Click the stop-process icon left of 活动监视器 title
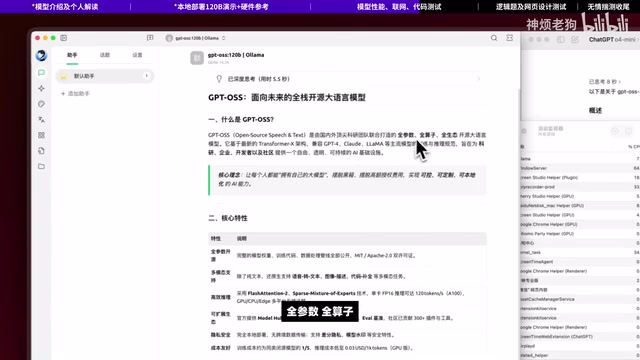Screen dimensions: 640x360 pyautogui.click(x=524, y=131)
